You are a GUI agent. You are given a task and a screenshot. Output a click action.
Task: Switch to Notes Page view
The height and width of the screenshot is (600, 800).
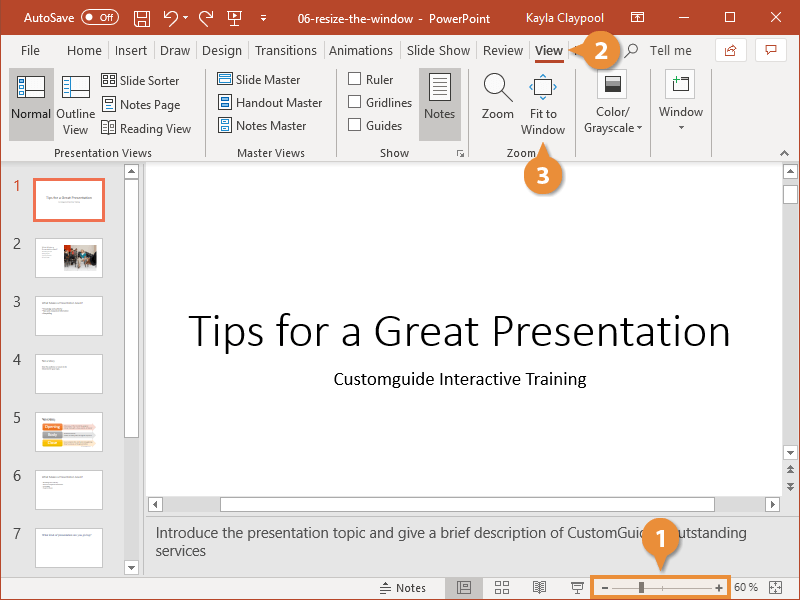144,104
